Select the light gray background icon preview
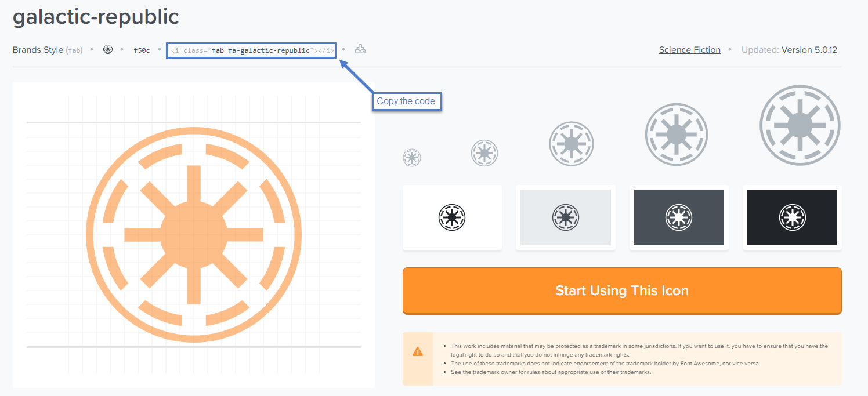 (x=566, y=217)
